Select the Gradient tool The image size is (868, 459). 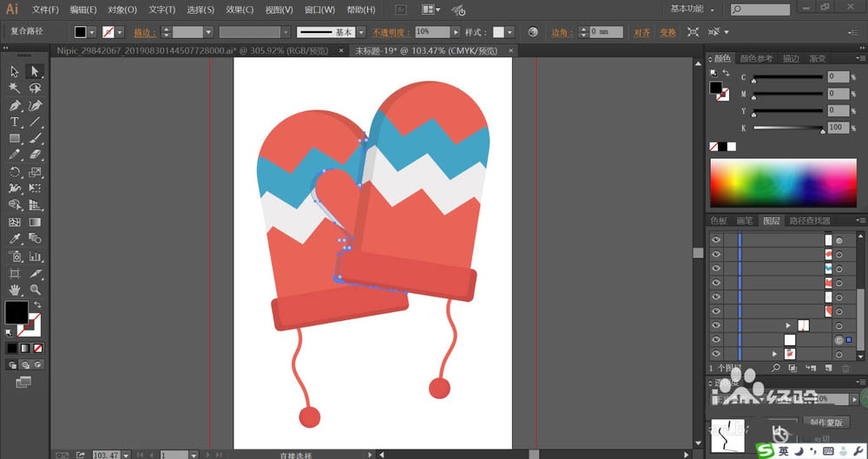tap(35, 222)
